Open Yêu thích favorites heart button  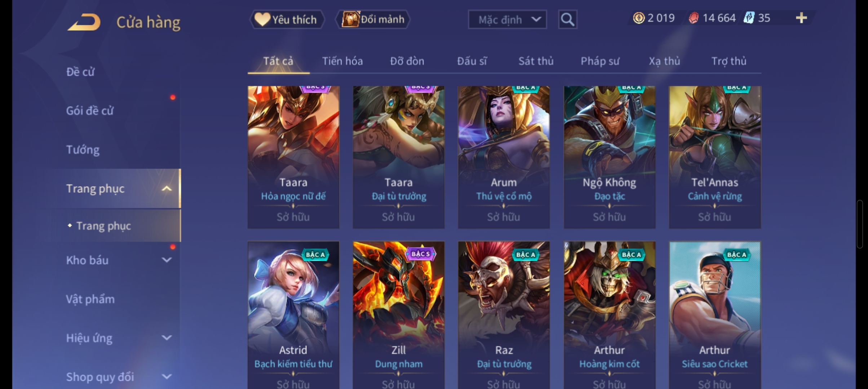point(287,19)
